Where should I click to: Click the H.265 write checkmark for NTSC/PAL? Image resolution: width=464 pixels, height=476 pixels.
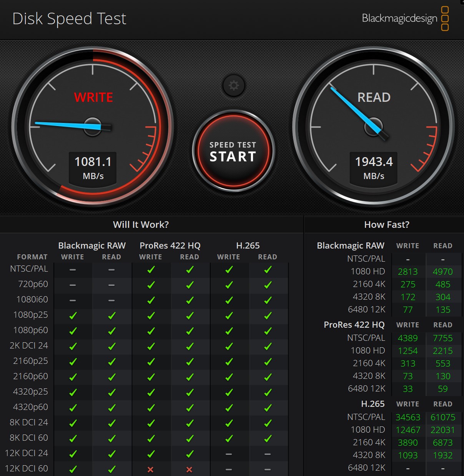click(229, 270)
